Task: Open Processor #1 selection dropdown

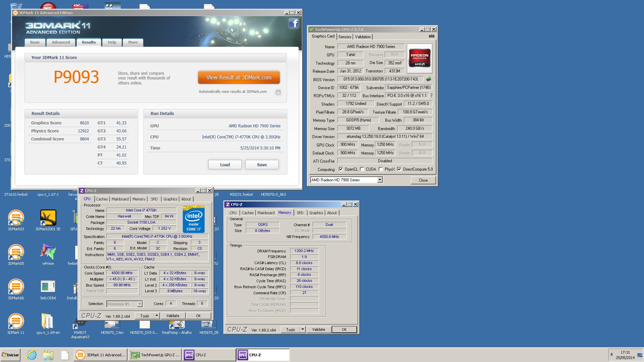Action: (140, 304)
